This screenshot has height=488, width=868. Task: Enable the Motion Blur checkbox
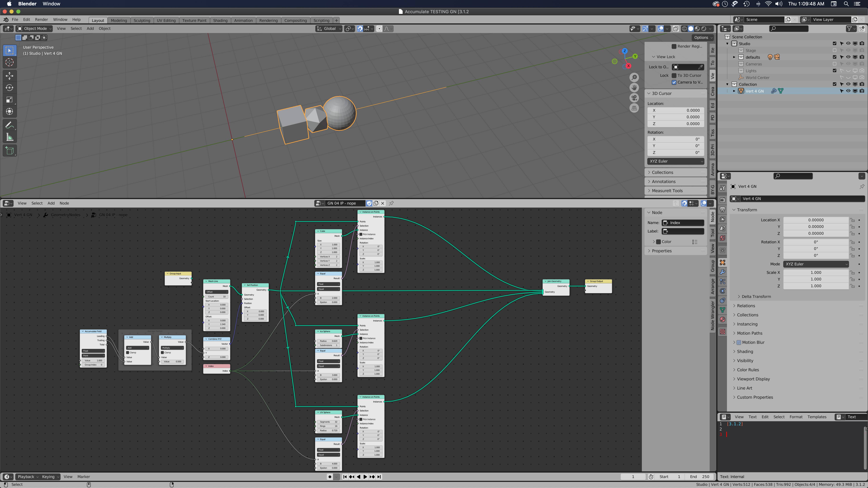tap(739, 342)
